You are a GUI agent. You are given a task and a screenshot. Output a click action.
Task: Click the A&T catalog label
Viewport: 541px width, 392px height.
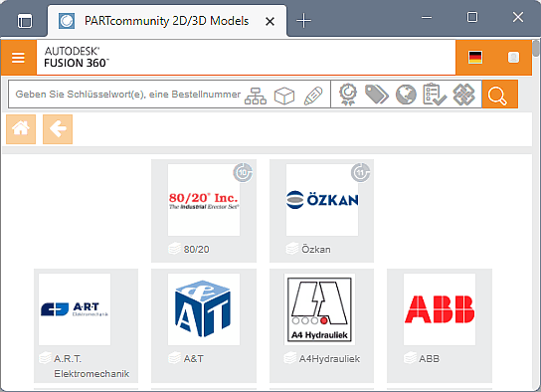click(194, 359)
